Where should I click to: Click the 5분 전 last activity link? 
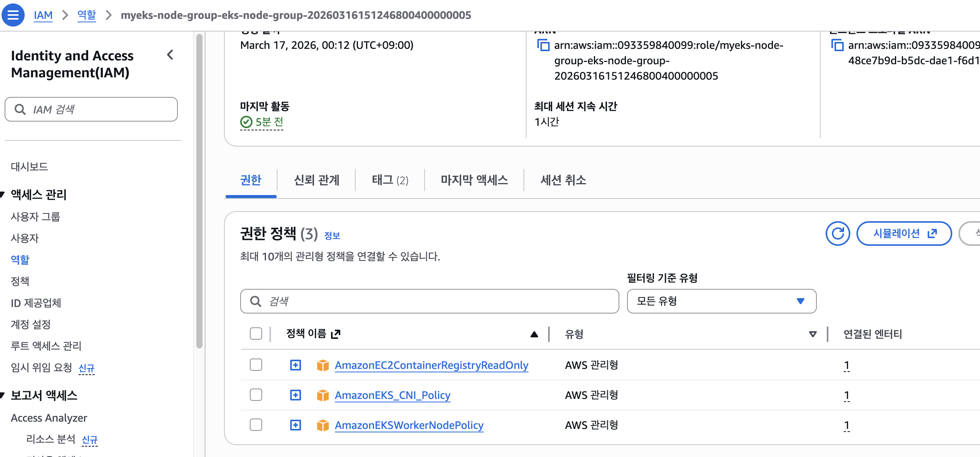(269, 122)
